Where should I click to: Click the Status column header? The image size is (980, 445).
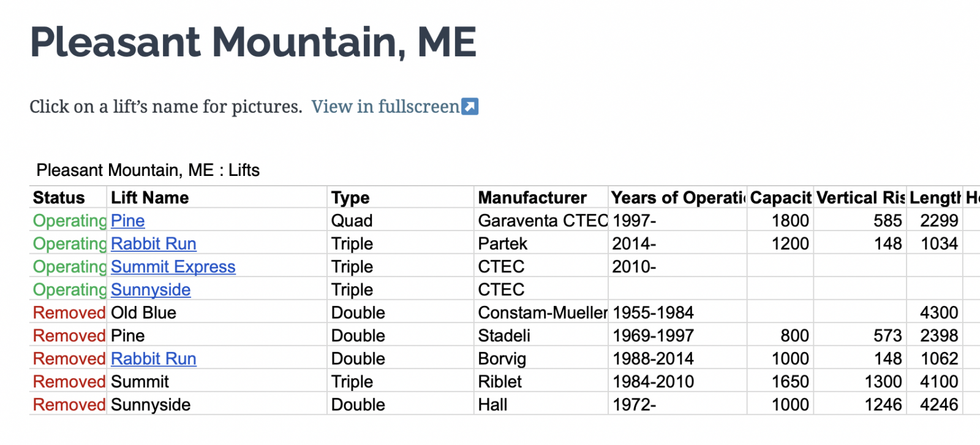tap(59, 198)
